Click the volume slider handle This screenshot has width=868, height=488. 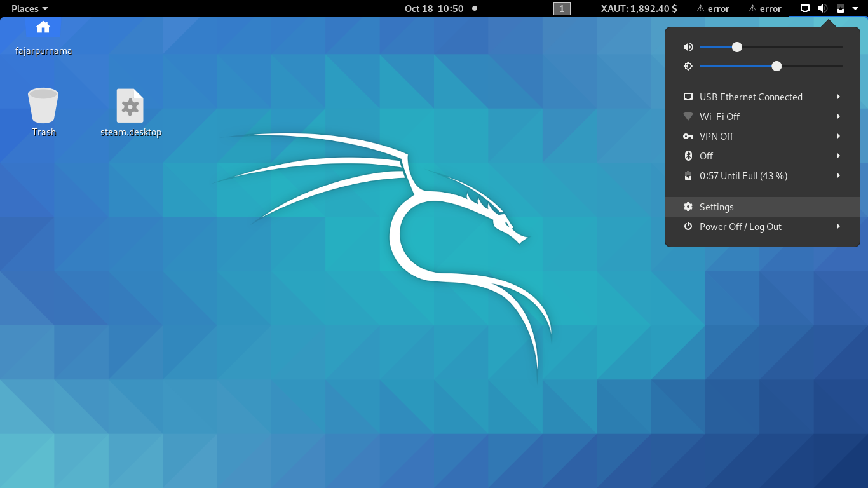(x=737, y=47)
